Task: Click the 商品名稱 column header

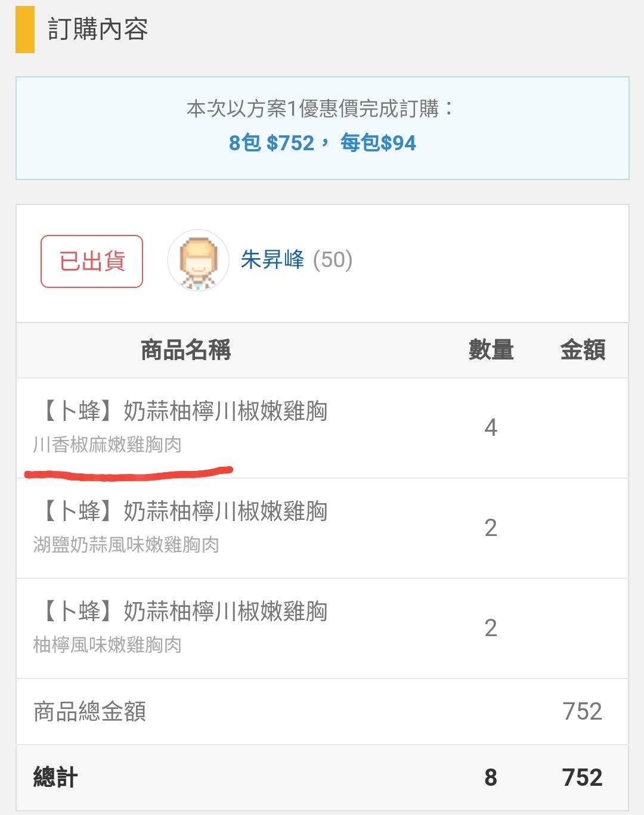Action: (186, 350)
